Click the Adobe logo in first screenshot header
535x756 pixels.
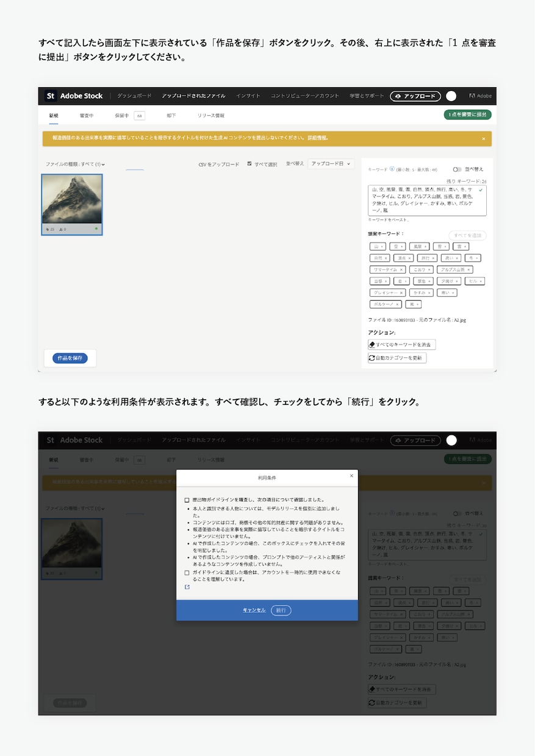[480, 96]
